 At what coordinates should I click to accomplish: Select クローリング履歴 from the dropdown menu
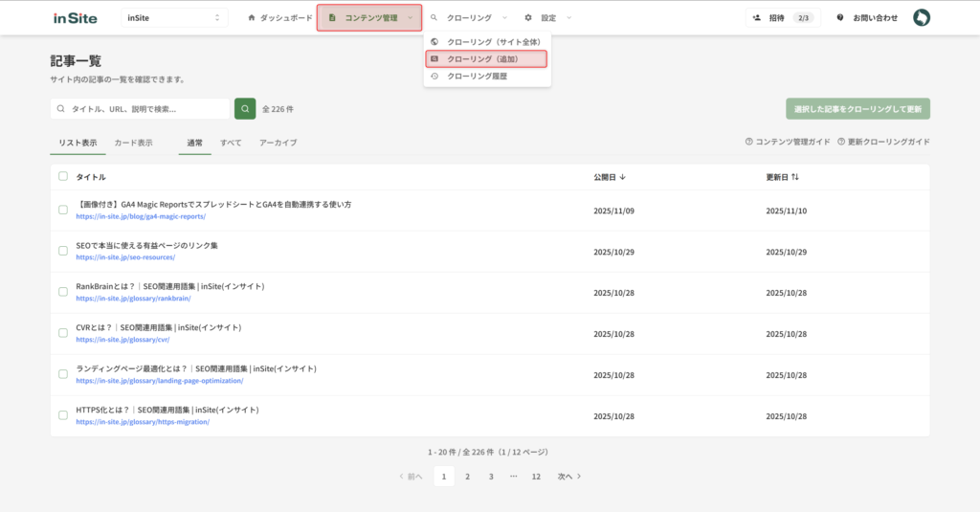(x=477, y=76)
